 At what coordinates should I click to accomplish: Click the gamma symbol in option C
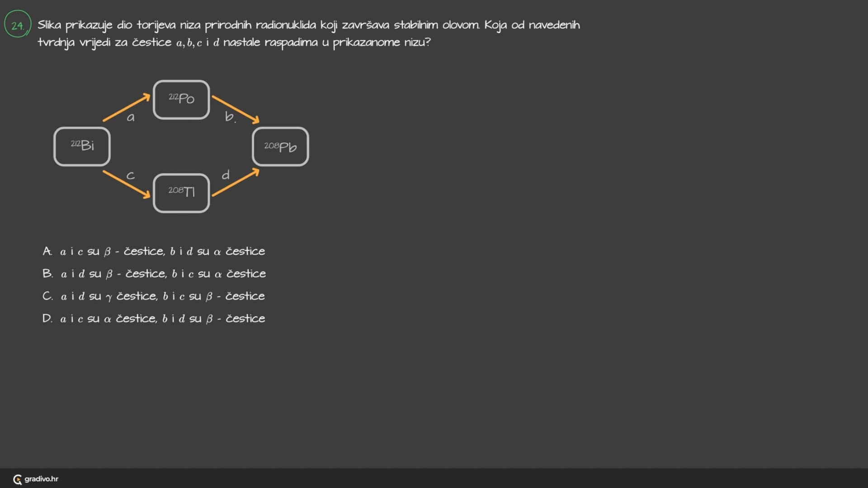tap(108, 297)
